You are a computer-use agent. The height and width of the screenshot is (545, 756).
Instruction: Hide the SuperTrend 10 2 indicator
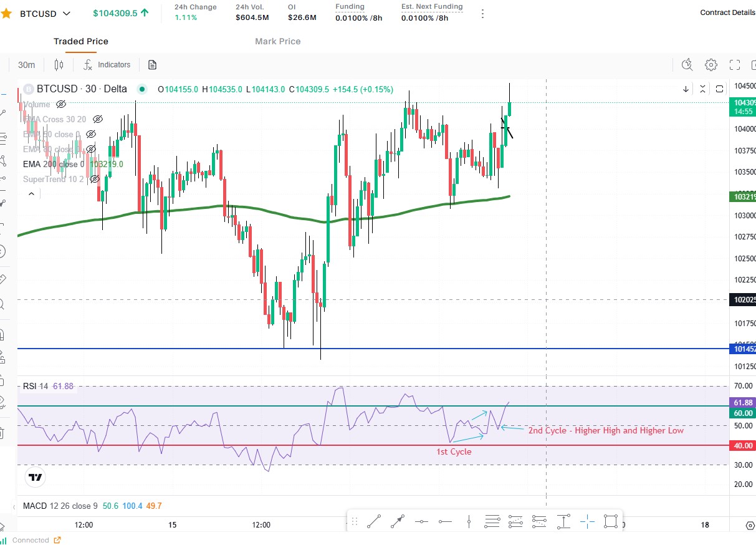point(95,179)
